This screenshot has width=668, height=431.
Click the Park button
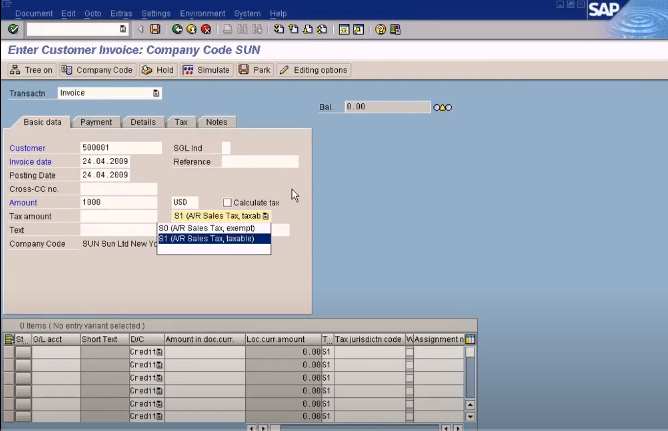pos(255,70)
